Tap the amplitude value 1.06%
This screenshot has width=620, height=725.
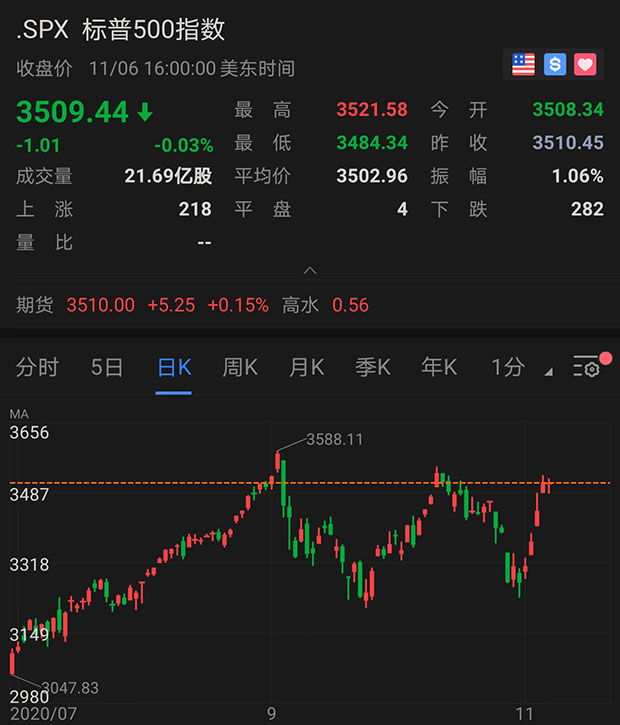(x=578, y=176)
